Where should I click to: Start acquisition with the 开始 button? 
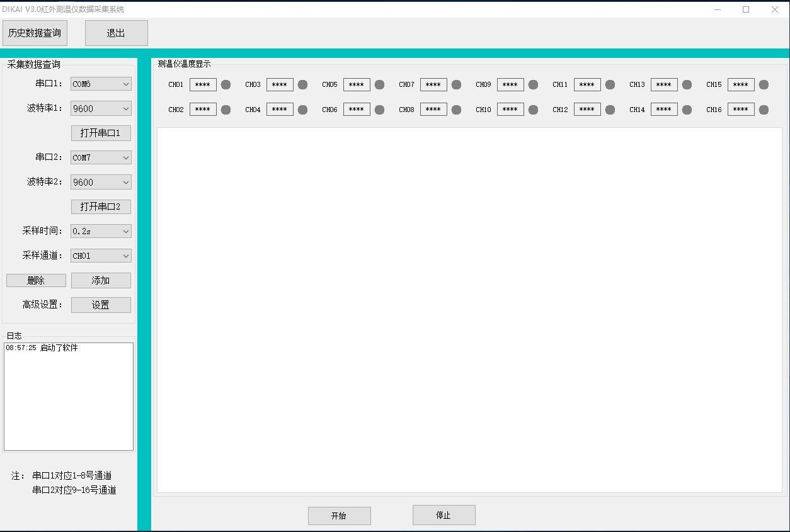click(339, 516)
